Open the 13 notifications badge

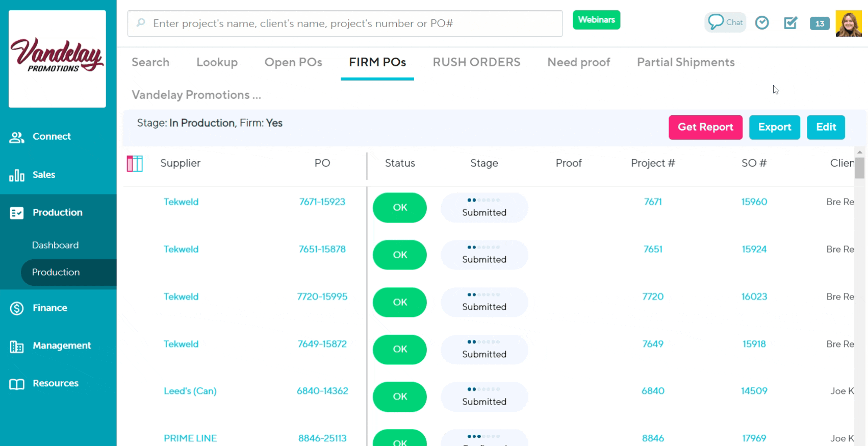tap(820, 23)
